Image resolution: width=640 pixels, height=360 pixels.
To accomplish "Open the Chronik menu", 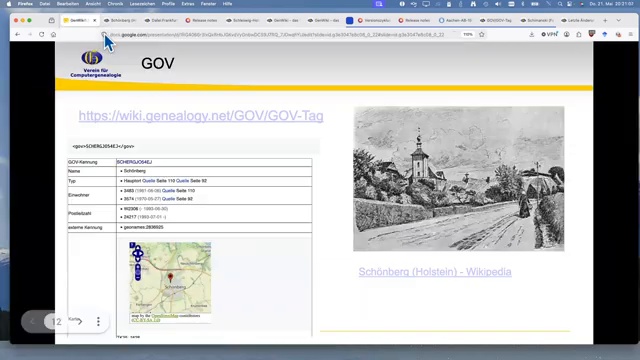I will click(x=115, y=4).
